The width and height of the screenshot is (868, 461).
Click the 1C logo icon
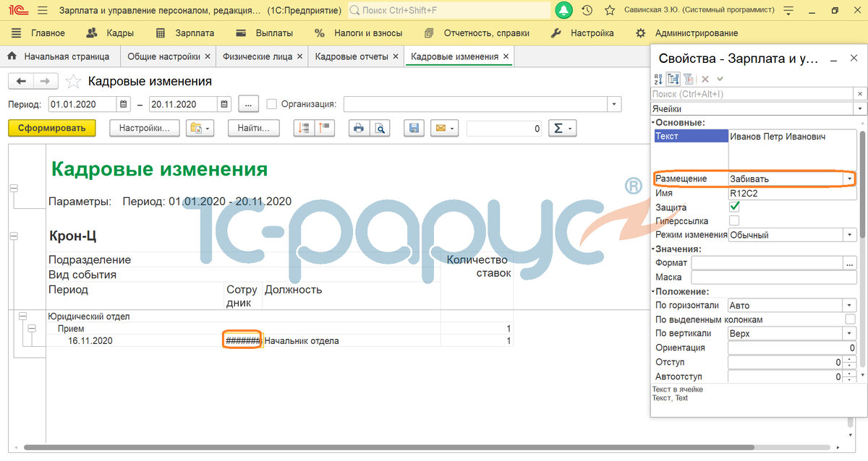pos(17,11)
